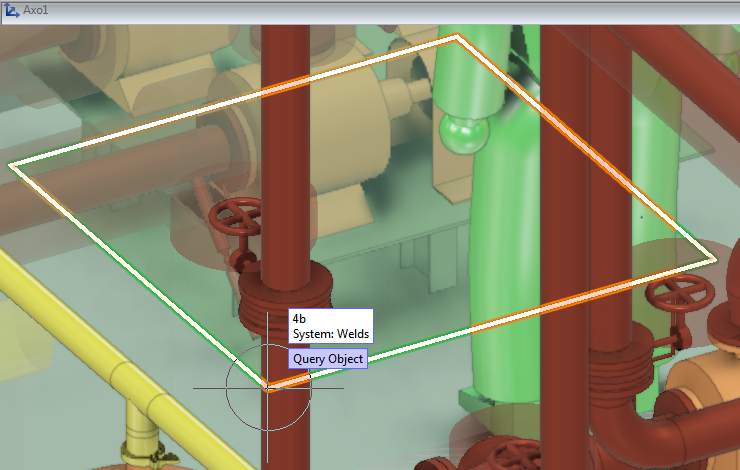
Task: Select the Axo1 view tab label
Action: tap(38, 9)
